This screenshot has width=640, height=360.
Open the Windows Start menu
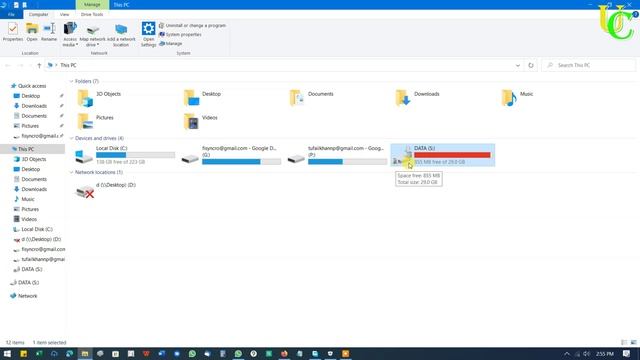click(x=7, y=354)
